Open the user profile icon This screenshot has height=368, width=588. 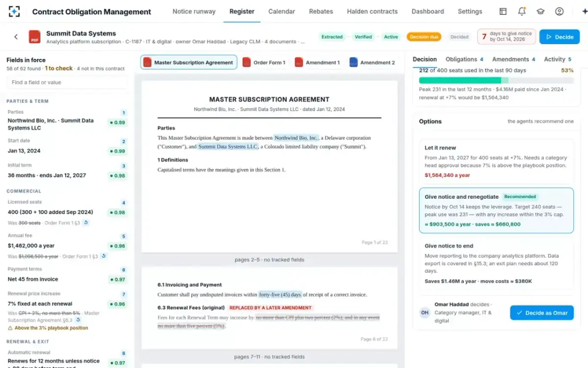(x=559, y=11)
